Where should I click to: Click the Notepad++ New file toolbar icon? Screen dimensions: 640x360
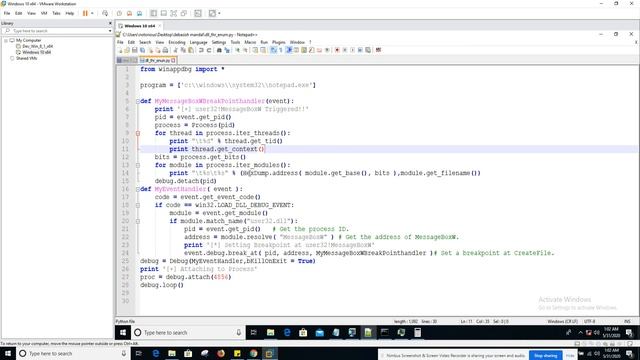[120, 50]
